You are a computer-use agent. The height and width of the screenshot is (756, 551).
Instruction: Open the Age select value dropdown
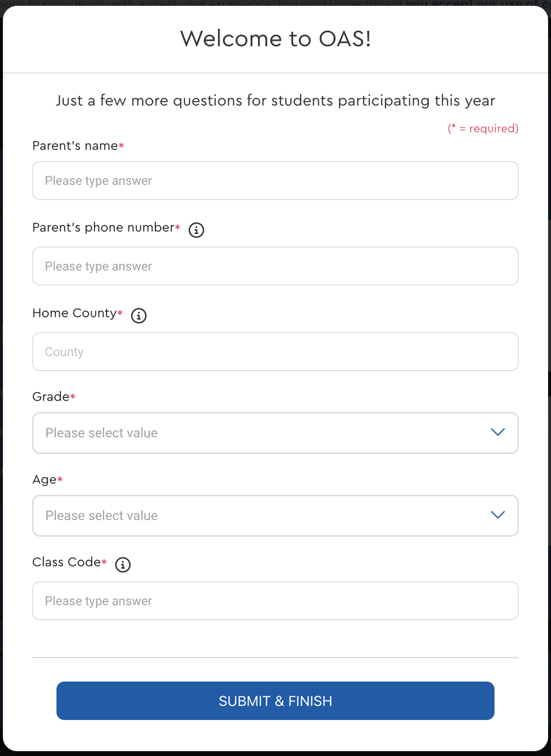[x=275, y=516]
